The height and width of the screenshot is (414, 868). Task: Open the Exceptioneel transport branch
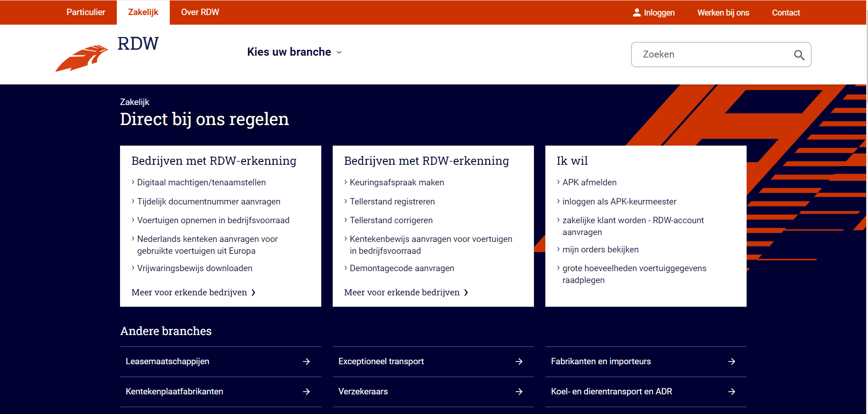(433, 362)
